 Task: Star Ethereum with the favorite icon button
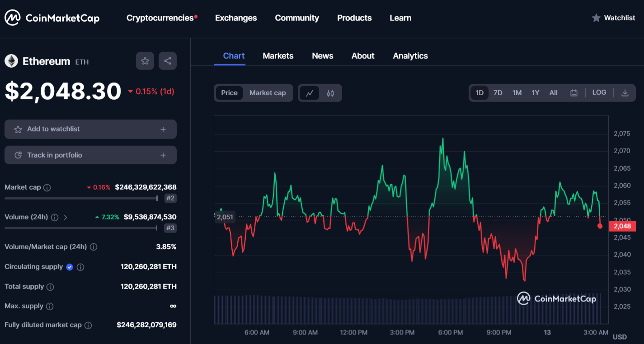[145, 61]
